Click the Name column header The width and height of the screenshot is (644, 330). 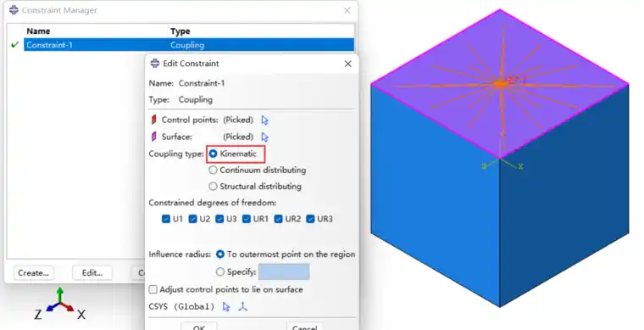pyautogui.click(x=38, y=31)
